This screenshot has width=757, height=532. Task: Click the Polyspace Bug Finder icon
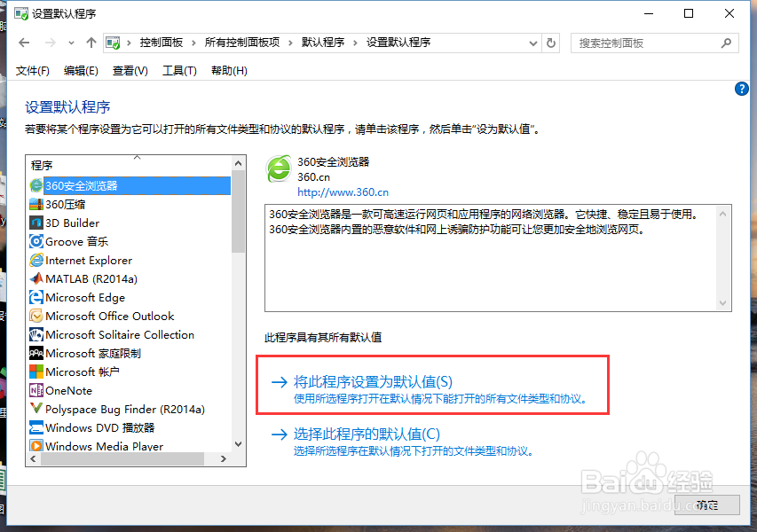pyautogui.click(x=36, y=409)
